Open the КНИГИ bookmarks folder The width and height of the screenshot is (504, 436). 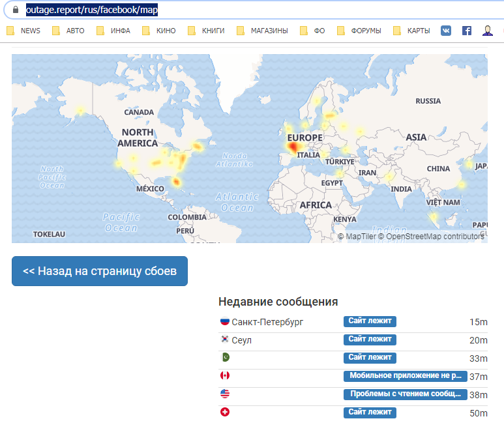[x=206, y=31]
